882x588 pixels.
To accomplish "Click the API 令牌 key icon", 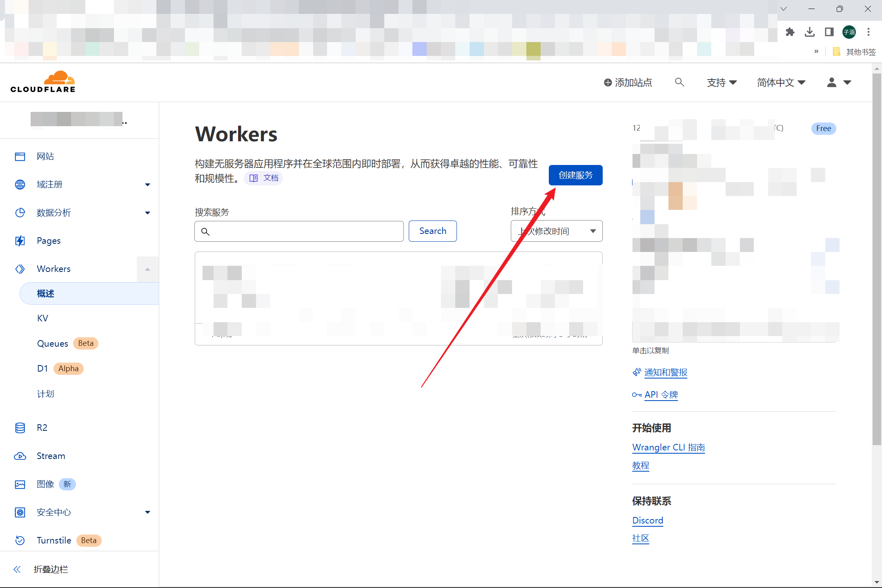I will [637, 395].
